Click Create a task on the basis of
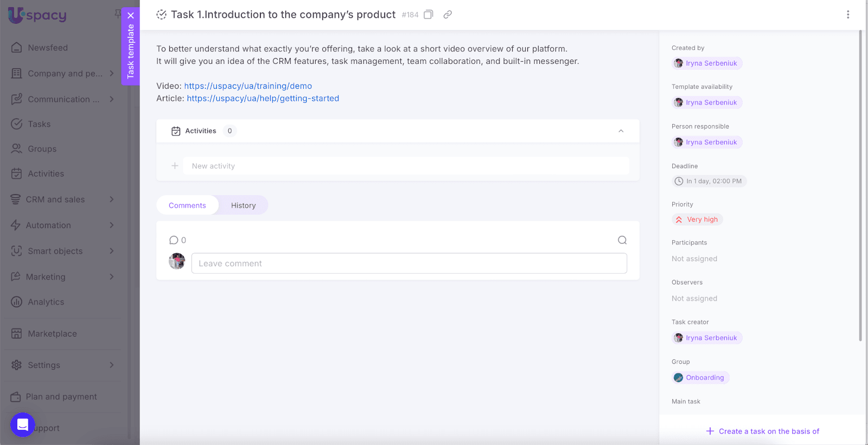Image resolution: width=868 pixels, height=445 pixels. click(x=763, y=431)
